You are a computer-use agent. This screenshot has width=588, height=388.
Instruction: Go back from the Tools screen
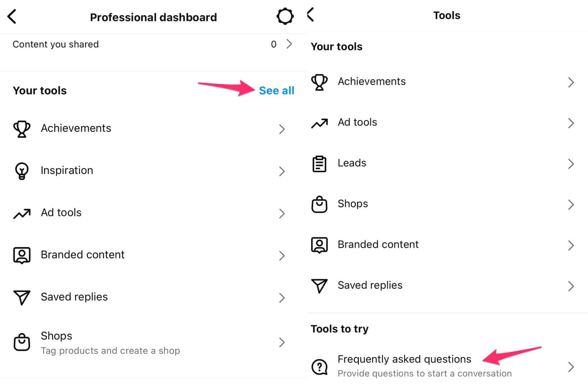click(311, 15)
